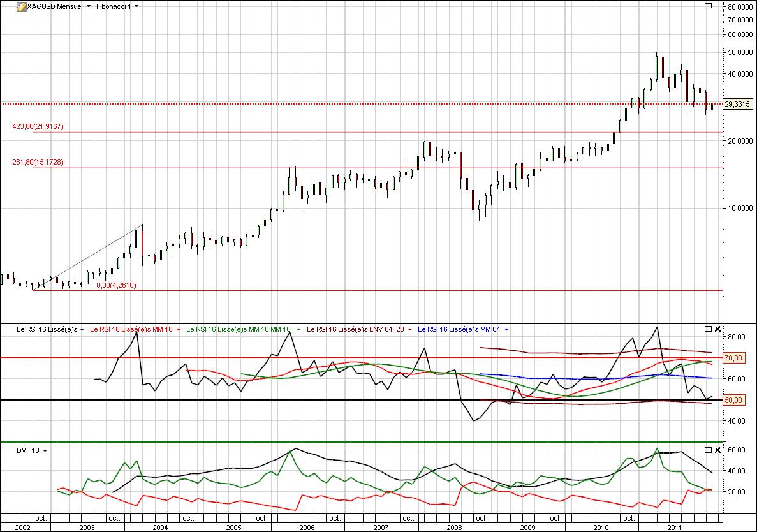Image resolution: width=757 pixels, height=532 pixels.
Task: Click the 80,00 RSI axis value
Action: [736, 337]
